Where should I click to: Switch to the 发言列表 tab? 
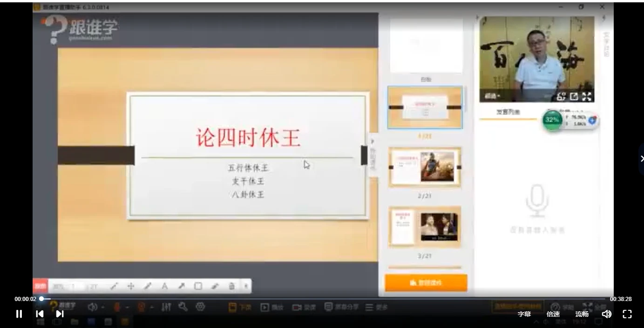click(508, 112)
